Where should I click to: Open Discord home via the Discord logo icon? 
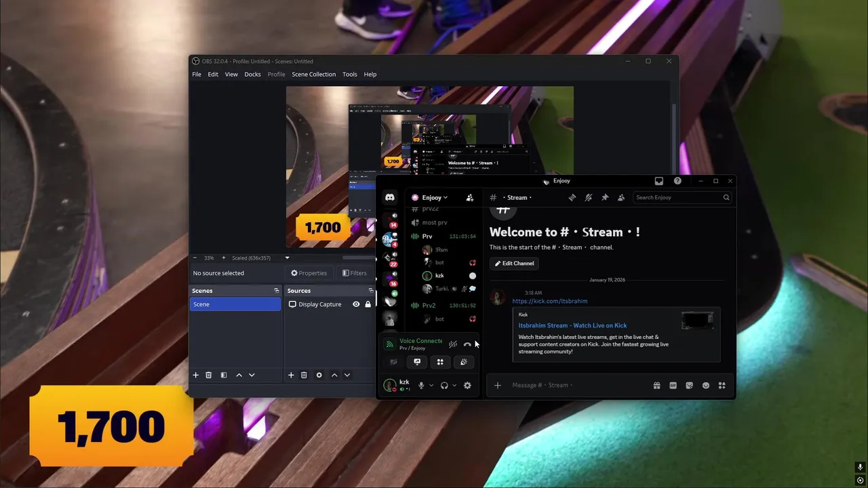[390, 197]
